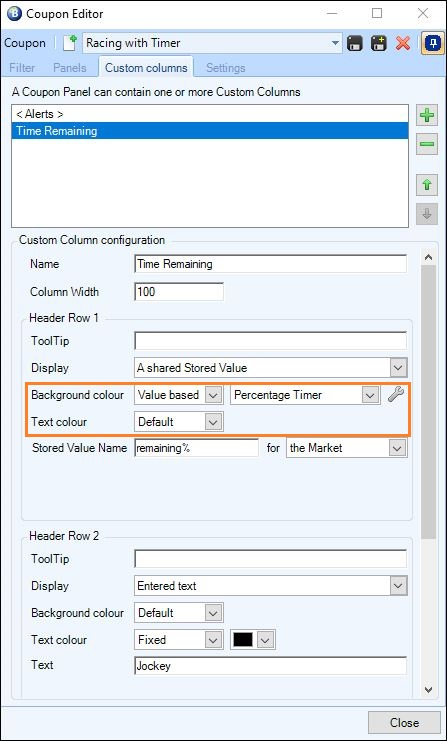Move Time Remaining up with green arrow
447x741 pixels.
point(427,185)
